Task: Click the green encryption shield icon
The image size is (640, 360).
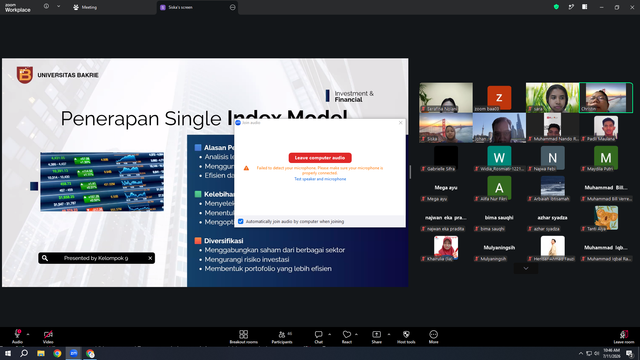Action: tap(556, 7)
